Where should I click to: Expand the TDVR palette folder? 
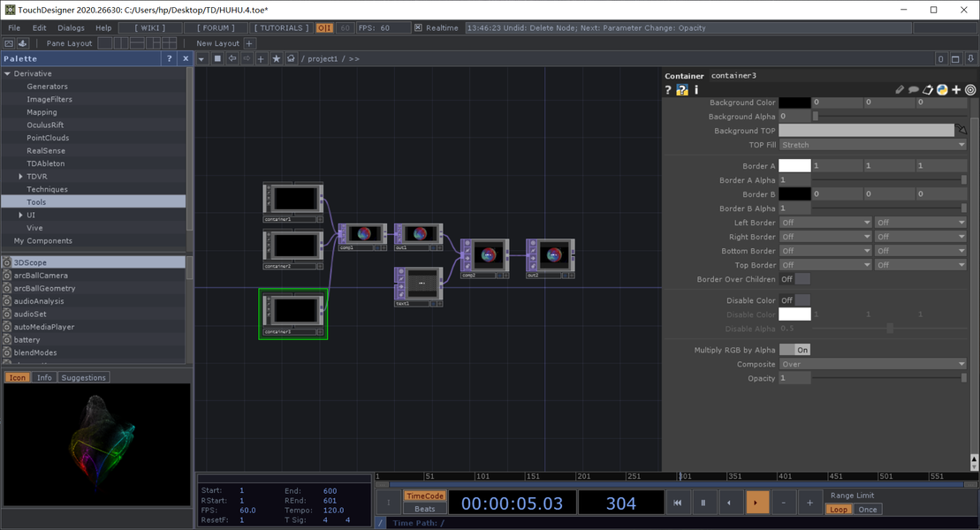(20, 177)
